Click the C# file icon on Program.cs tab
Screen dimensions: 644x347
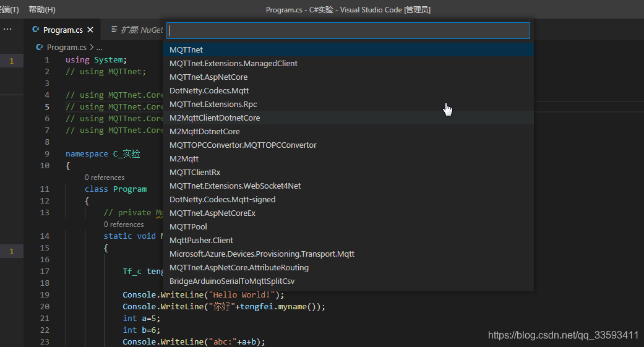(36, 30)
